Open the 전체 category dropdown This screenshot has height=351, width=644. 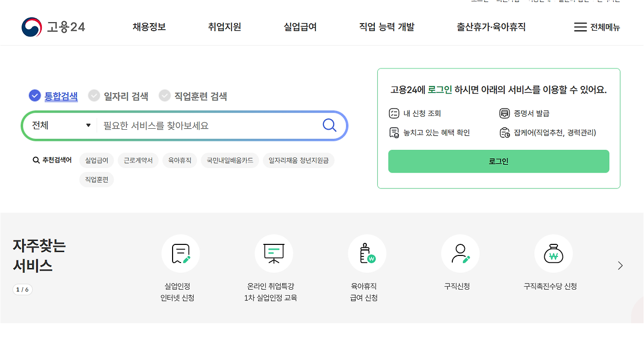tap(60, 125)
